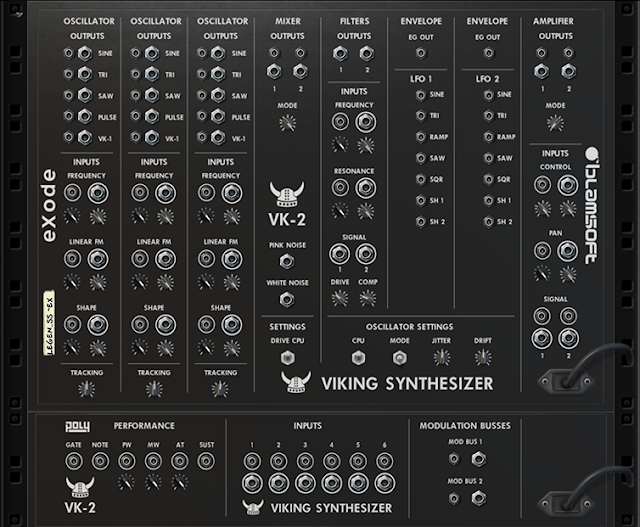Viewport: 640px width, 527px height.
Task: Click the LFO 1 SH 2 output jack
Action: (x=421, y=222)
